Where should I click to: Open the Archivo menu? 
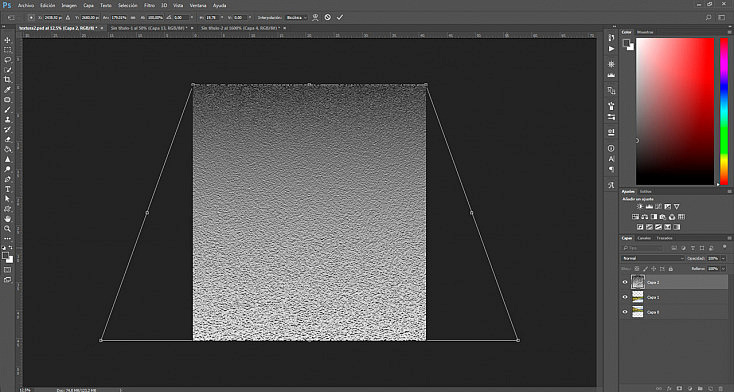click(x=26, y=6)
